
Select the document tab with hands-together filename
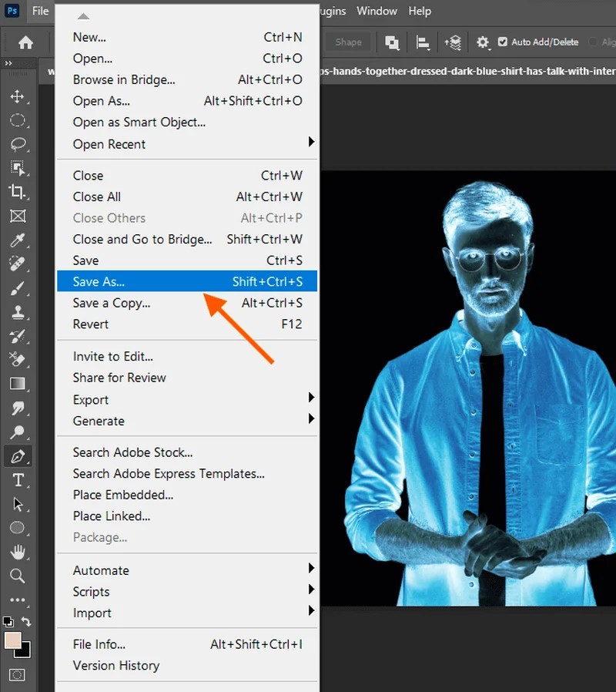coord(467,71)
